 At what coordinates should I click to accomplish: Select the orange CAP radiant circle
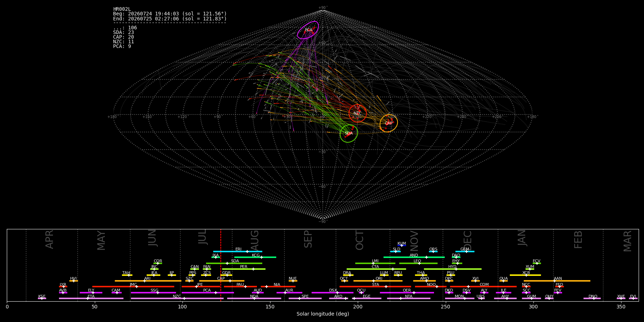pos(389,123)
